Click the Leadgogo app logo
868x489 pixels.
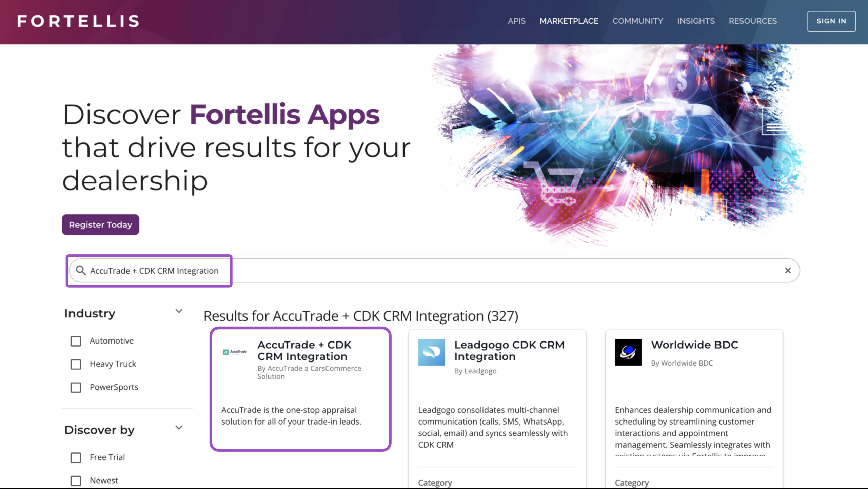tap(431, 352)
